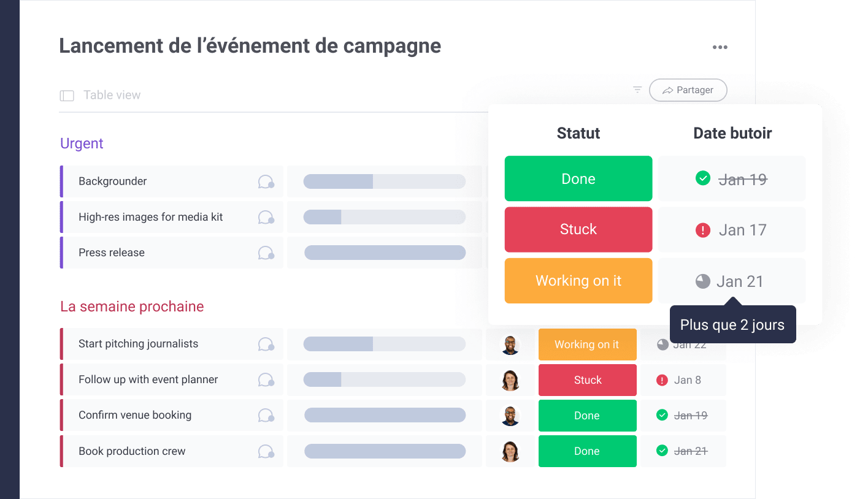Collapse the Urgent group heading
The height and width of the screenshot is (499, 868).
(x=82, y=143)
